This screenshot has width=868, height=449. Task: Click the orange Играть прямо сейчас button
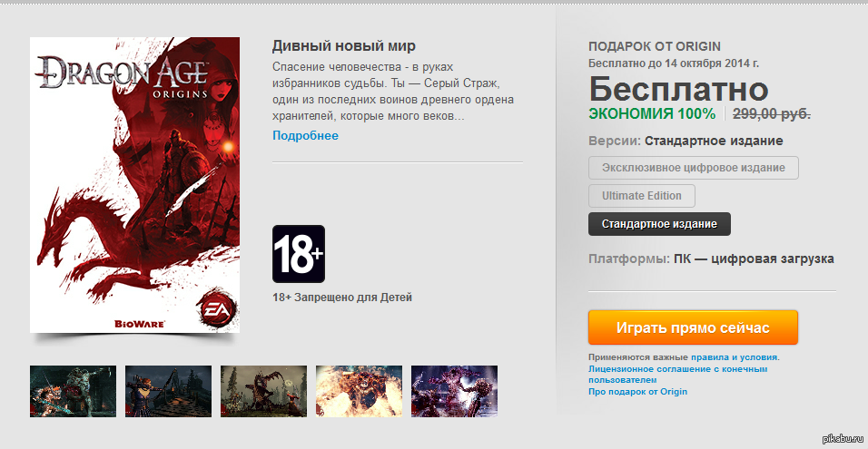[x=693, y=327]
